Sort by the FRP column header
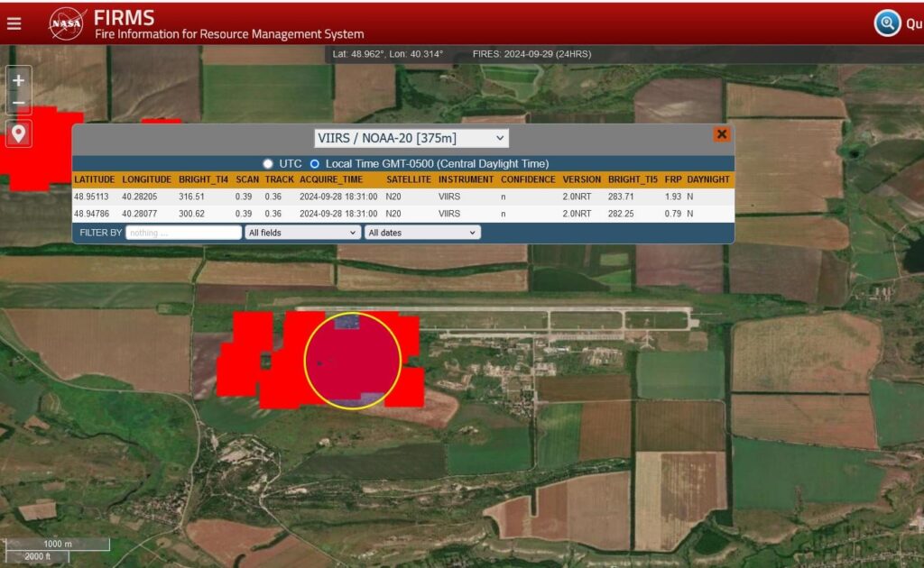This screenshot has height=568, width=924. pos(673,179)
